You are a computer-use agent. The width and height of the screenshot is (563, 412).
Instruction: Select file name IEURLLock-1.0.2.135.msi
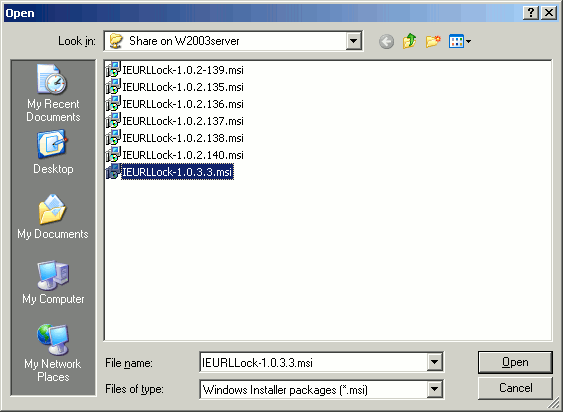pos(183,87)
